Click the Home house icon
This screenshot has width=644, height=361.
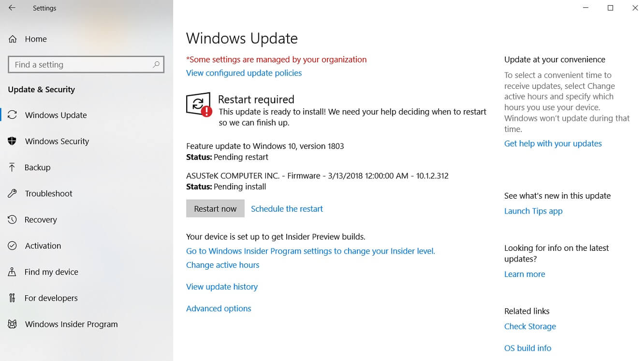[x=13, y=39]
